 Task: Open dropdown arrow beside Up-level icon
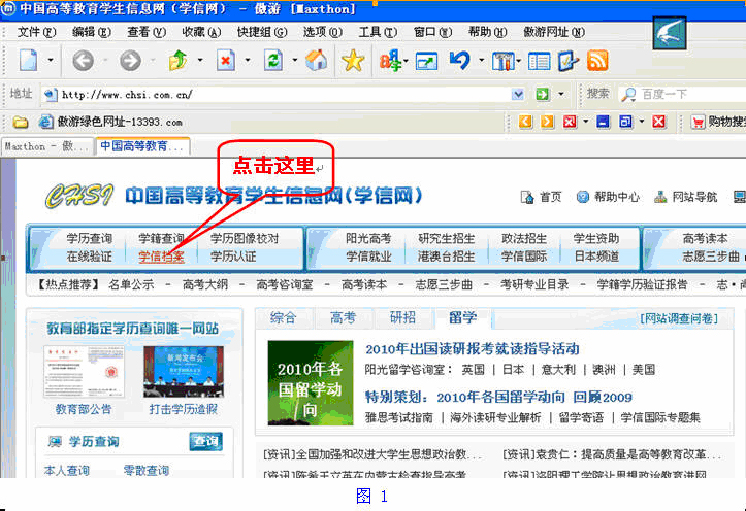click(200, 60)
